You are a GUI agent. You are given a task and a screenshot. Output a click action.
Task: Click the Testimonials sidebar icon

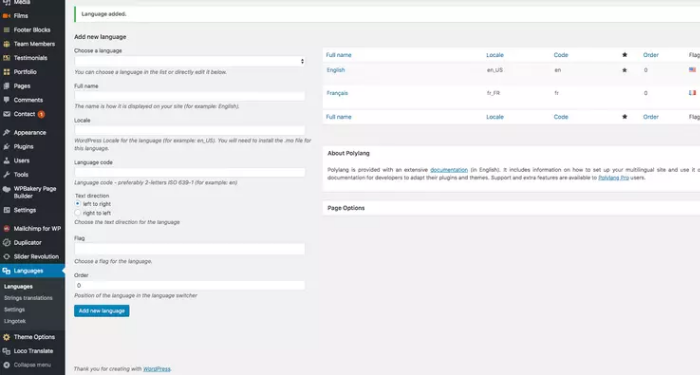[6, 58]
